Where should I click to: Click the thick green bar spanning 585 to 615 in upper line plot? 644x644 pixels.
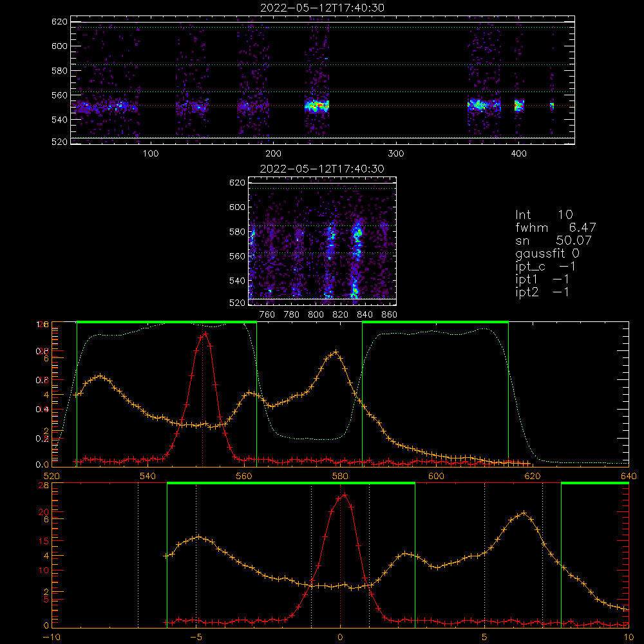[435, 322]
